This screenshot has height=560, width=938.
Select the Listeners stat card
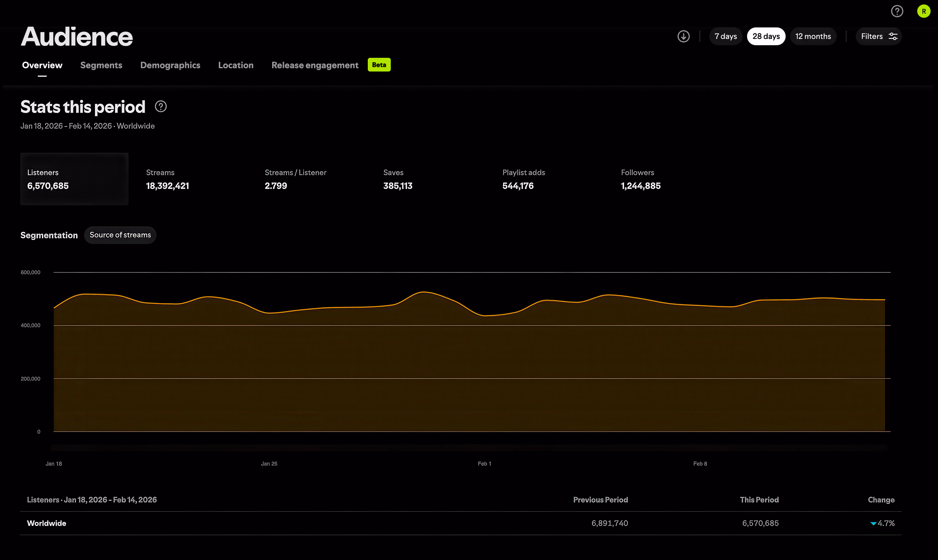(75, 179)
